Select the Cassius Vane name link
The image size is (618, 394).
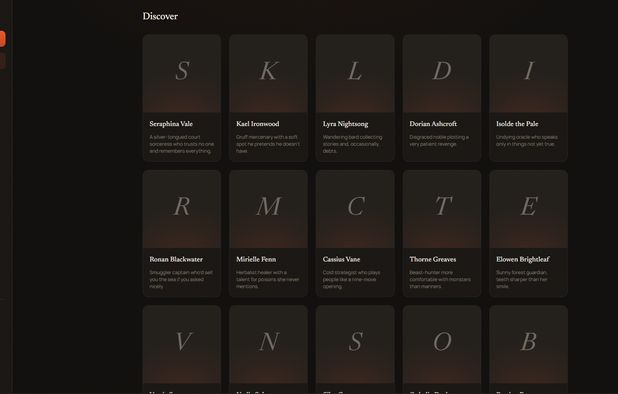pyautogui.click(x=341, y=259)
